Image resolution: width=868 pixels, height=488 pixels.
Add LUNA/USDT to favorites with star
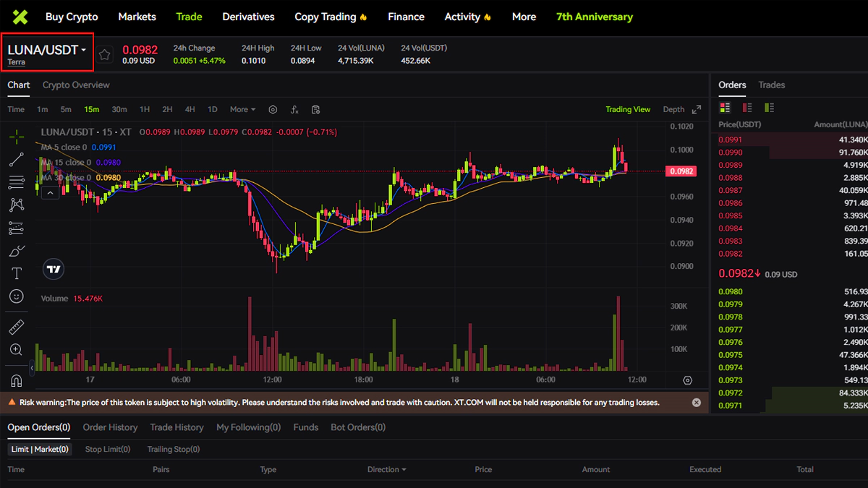105,54
